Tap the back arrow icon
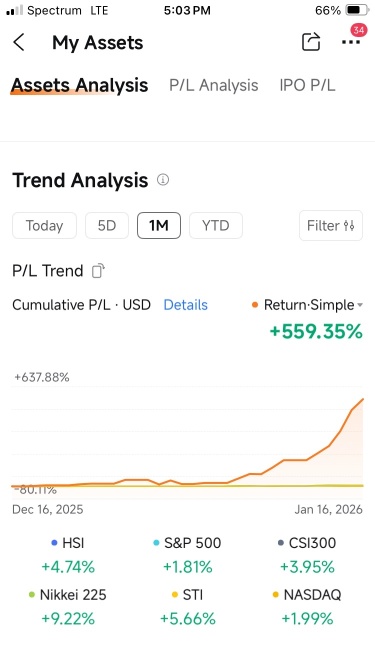Viewport: 375px width, 667px height. (x=19, y=43)
